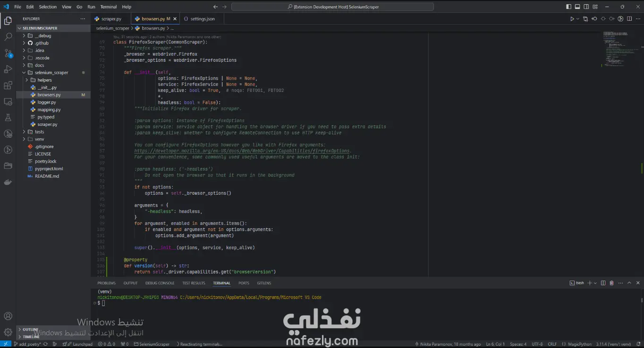Viewport: 644px width, 348px height.
Task: Show the Problems panel tab
Action: click(106, 283)
